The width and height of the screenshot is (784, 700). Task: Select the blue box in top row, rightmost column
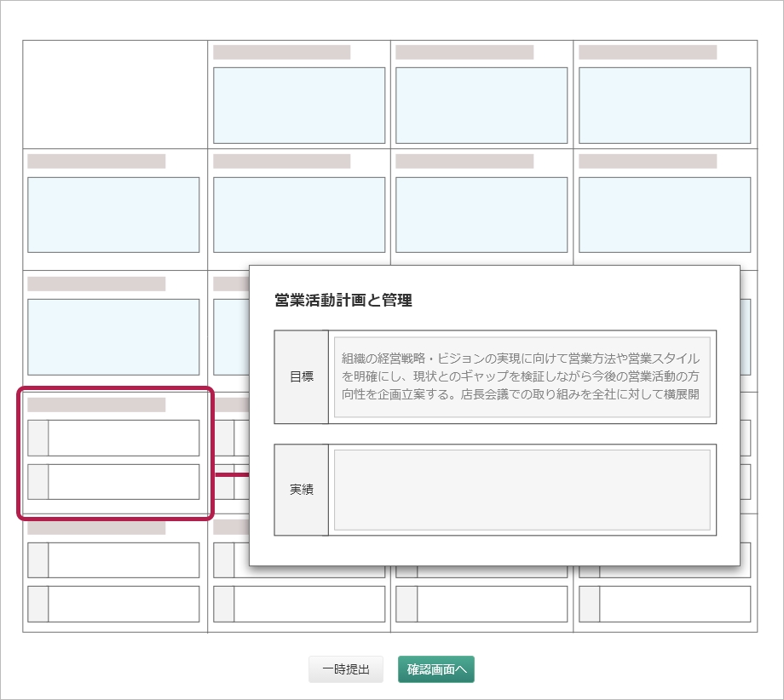(665, 106)
